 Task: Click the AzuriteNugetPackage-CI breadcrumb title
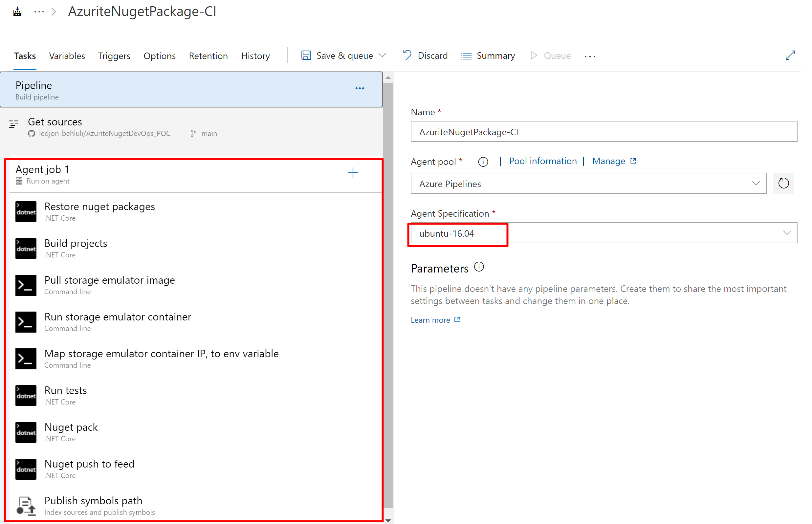coord(142,11)
